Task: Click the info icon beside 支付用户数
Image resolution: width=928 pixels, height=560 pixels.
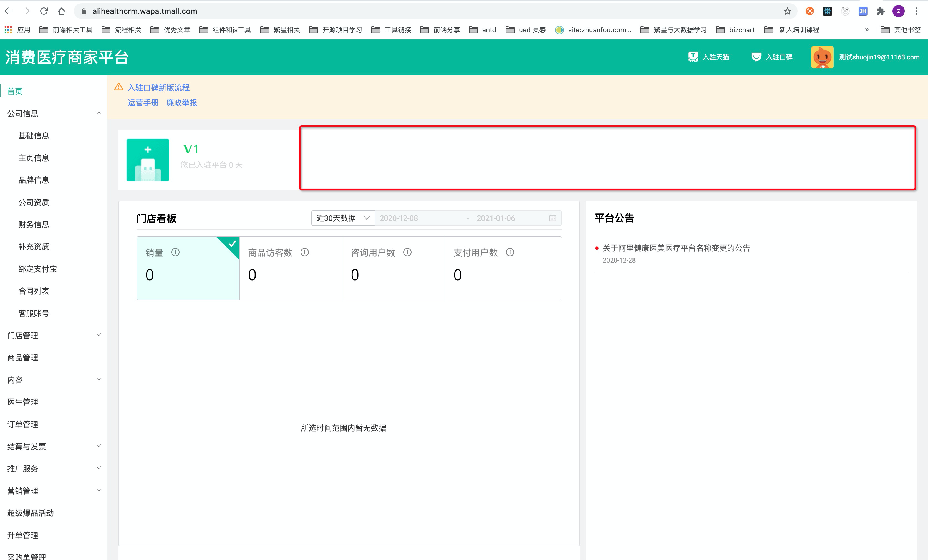Action: point(510,252)
